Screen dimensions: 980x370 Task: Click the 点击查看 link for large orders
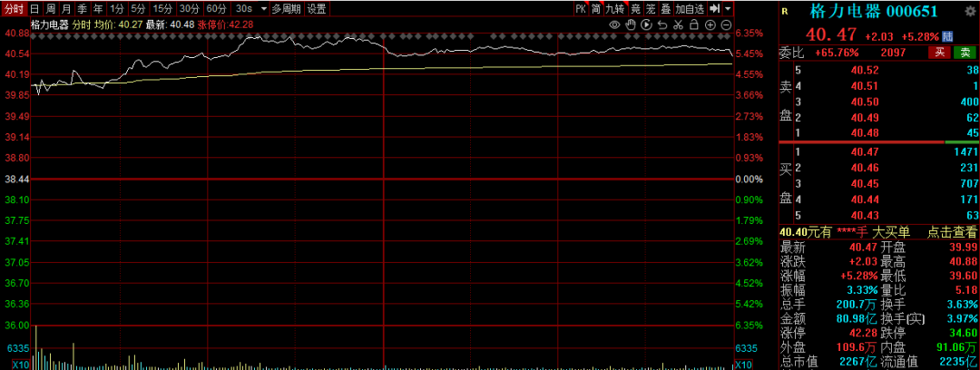click(952, 232)
